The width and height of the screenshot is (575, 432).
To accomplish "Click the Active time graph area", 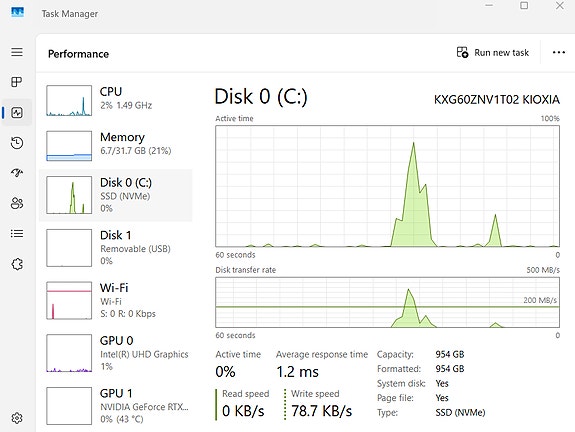I will [x=388, y=186].
